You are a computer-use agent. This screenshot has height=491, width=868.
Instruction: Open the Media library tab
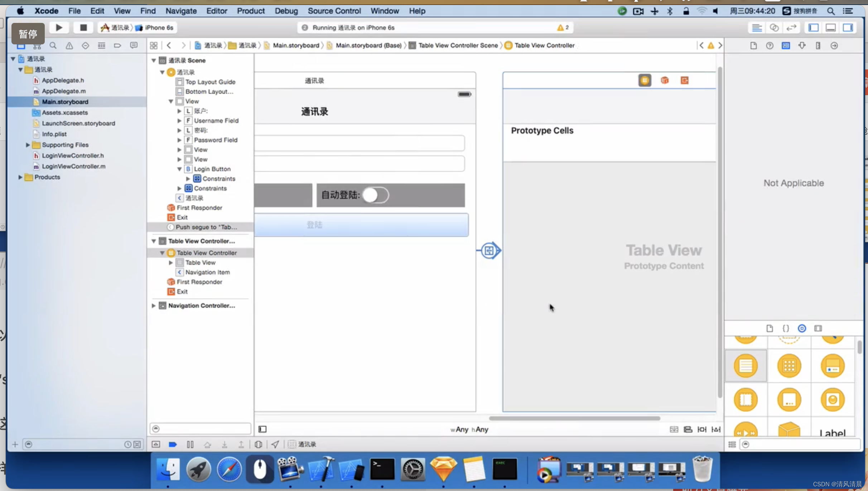[x=818, y=328]
